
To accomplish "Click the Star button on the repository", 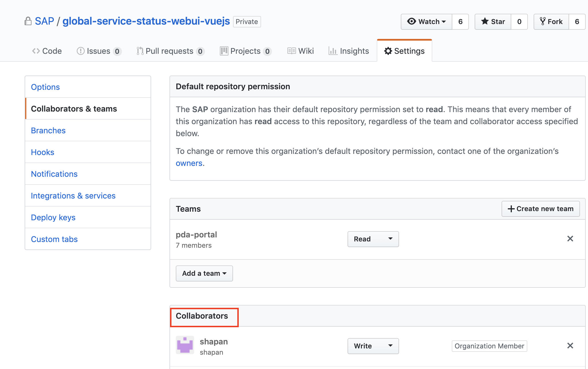I will coord(493,22).
